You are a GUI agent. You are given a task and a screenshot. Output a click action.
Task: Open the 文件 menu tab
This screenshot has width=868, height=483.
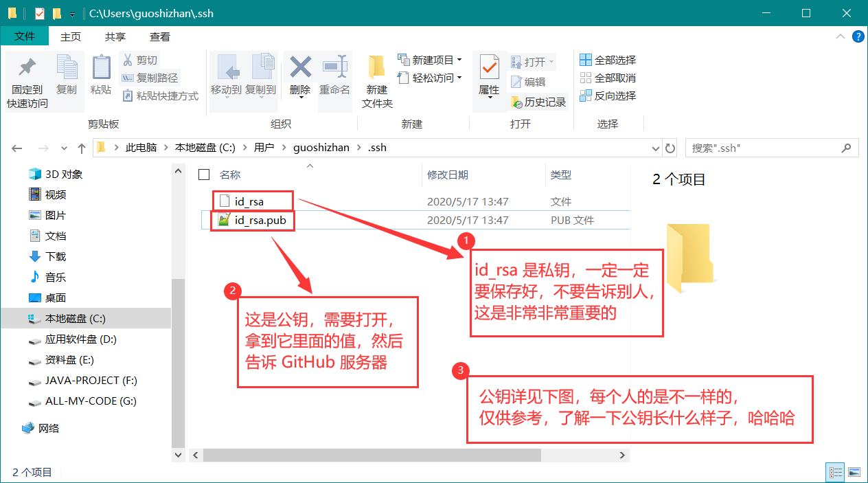(x=25, y=36)
